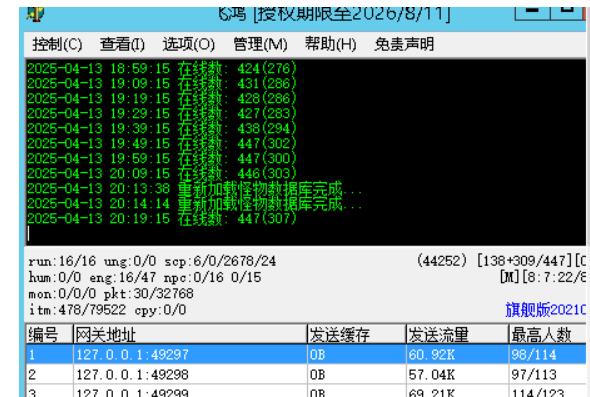Select gateway row 127.0.0.1:49297

coord(306,354)
